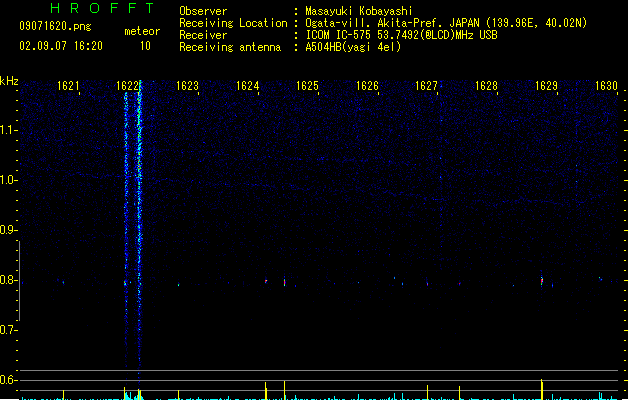Click the 1623 time axis label

(187, 86)
